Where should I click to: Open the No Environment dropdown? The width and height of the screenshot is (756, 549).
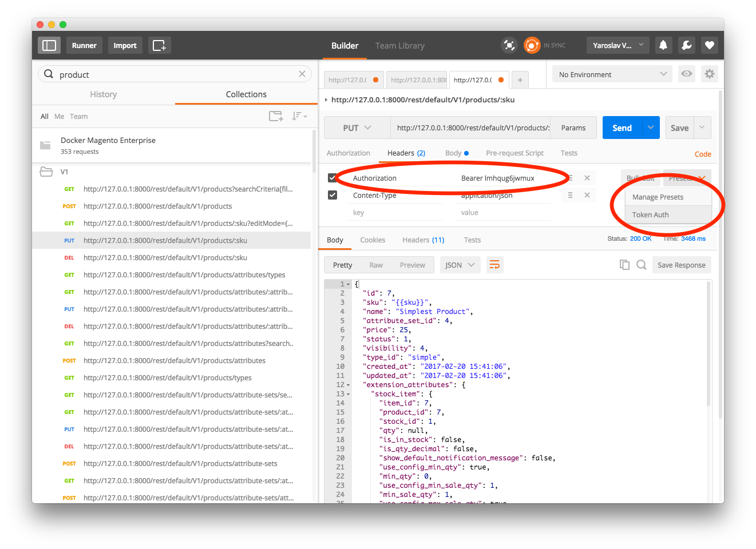click(x=611, y=74)
